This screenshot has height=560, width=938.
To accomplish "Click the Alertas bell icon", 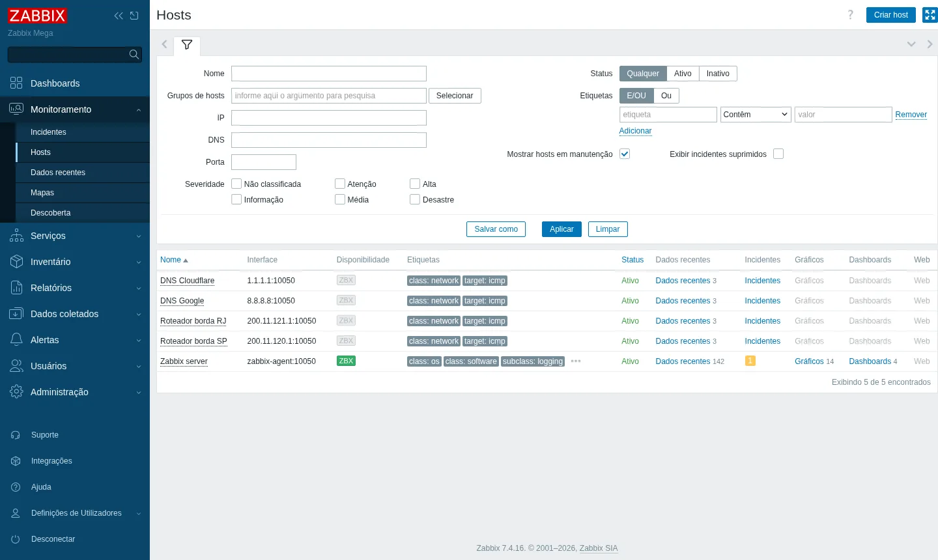I will [16, 340].
